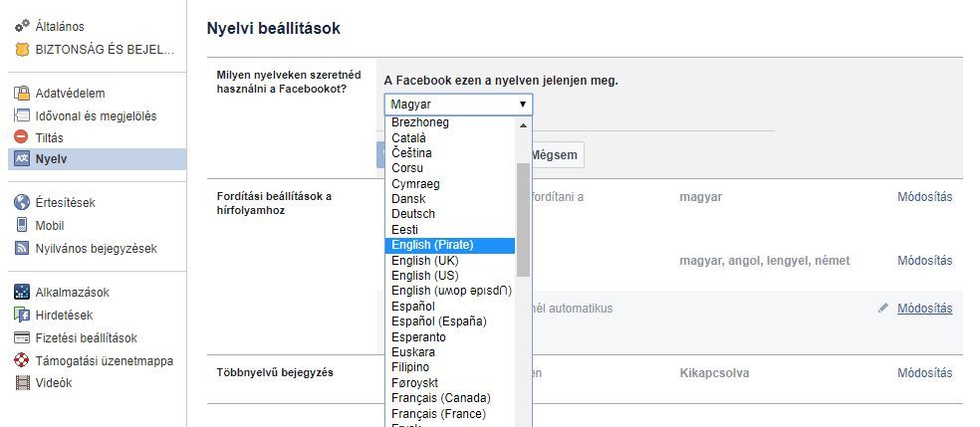Click the RSS icon for Nyilvános bejegyzések

22,249
